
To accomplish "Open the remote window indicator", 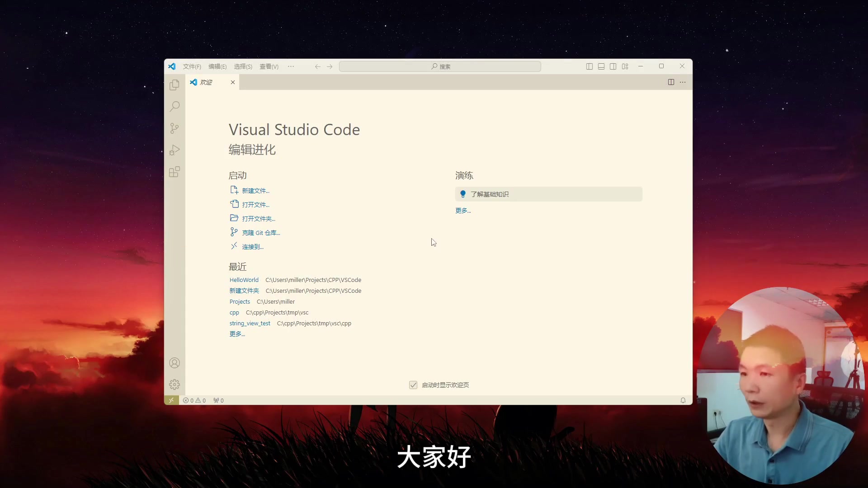I will (x=171, y=400).
